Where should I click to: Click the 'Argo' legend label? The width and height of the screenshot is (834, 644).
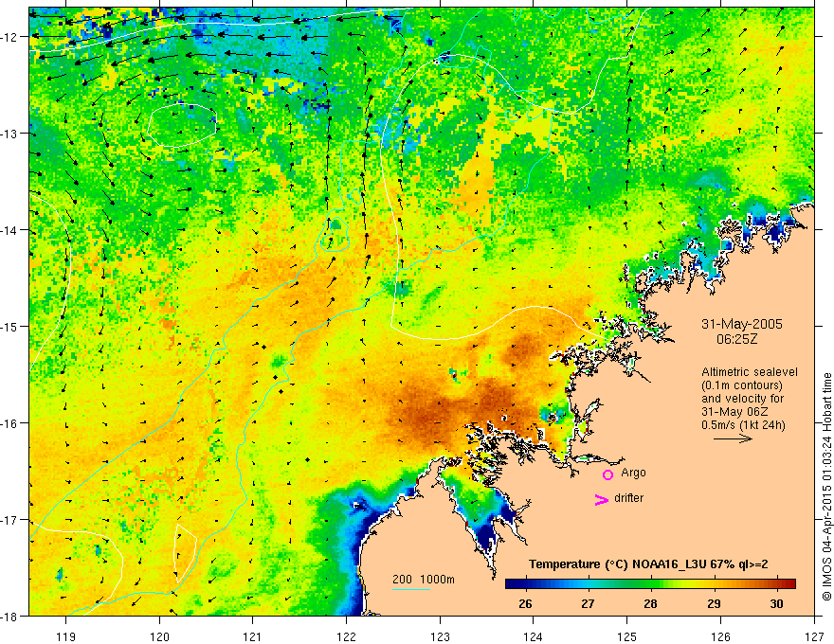point(633,473)
